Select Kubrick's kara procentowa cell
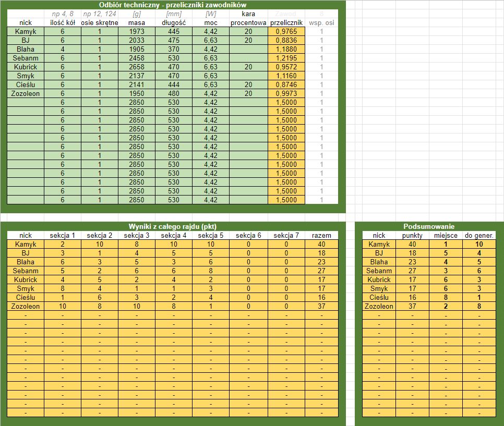The width and height of the screenshot is (504, 426). 248,67
